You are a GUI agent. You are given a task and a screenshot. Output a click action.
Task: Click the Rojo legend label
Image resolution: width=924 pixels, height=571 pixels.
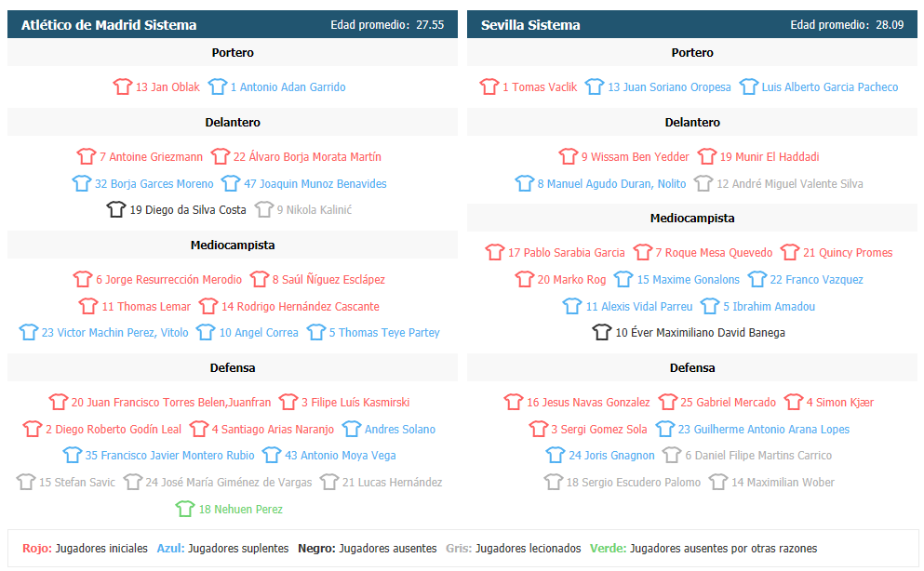37,549
